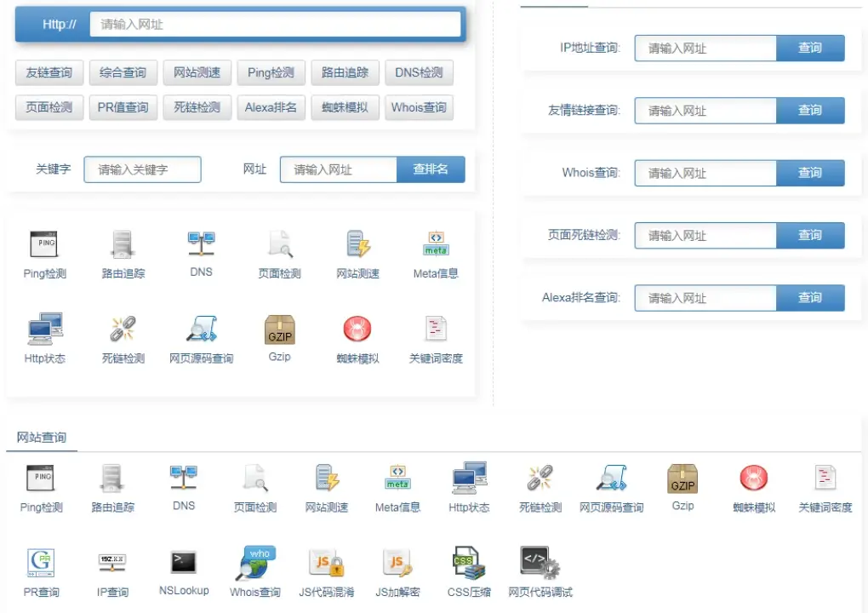This screenshot has width=868, height=613.
Task: Open Meta信息 icon in the upper grid
Action: click(x=437, y=244)
